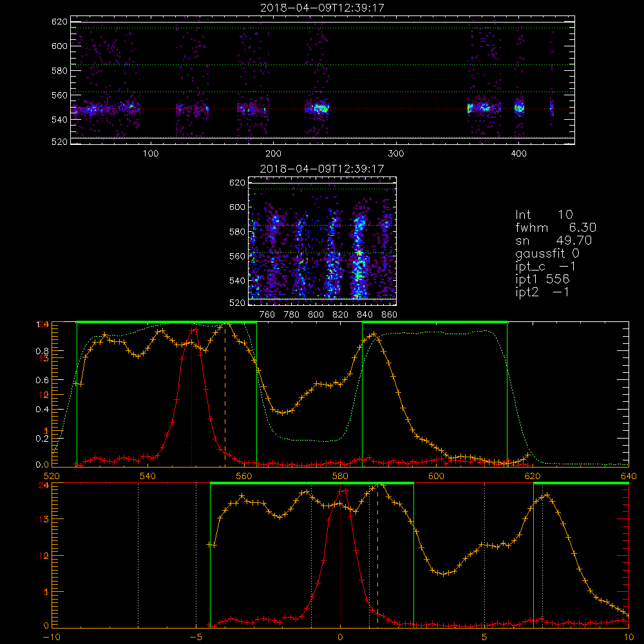
Task: Click x-axis label 860 on middle image
Action: (390, 315)
